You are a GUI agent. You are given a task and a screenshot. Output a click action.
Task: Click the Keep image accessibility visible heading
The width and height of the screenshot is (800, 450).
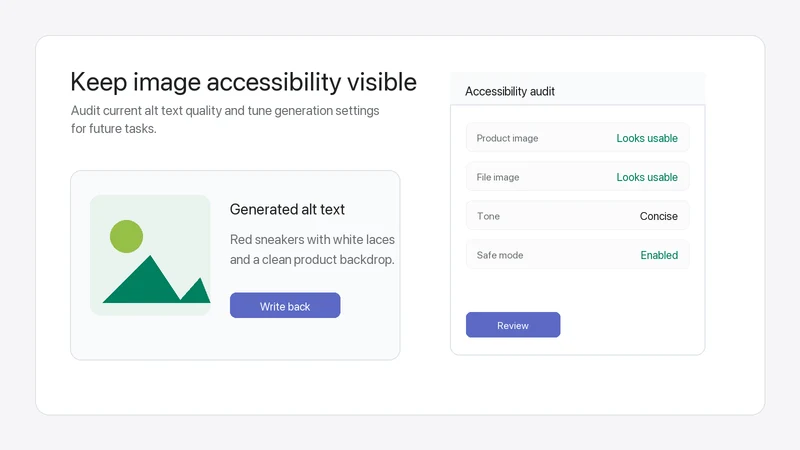(x=243, y=82)
